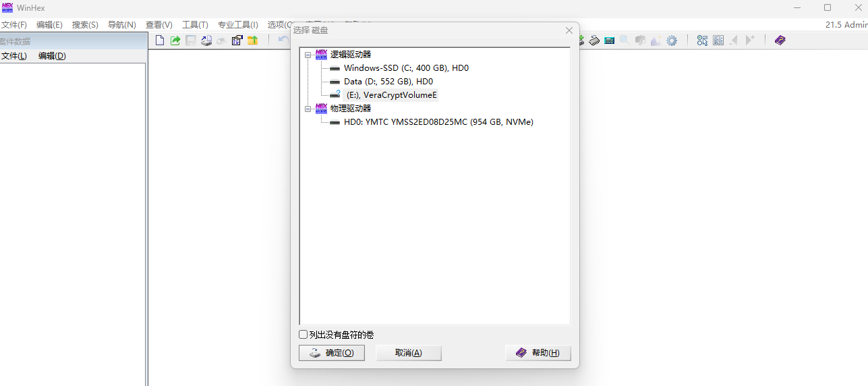The width and height of the screenshot is (868, 386).
Task: Close the 选择 磁盘 dialog
Action: point(569,30)
